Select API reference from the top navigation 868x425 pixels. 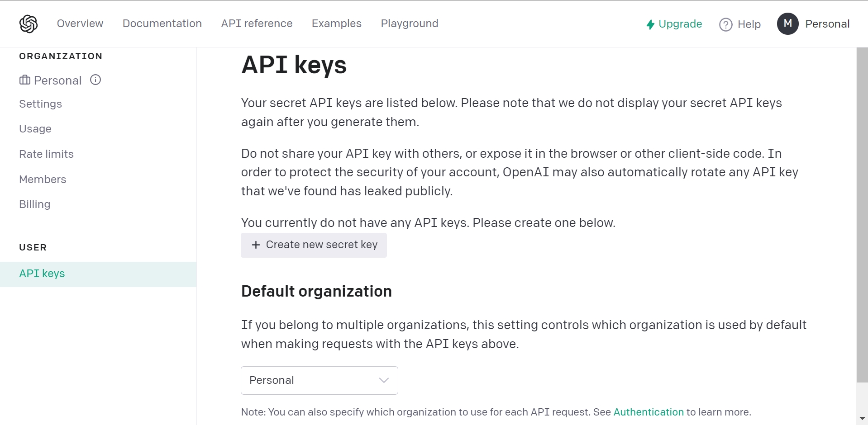point(256,24)
